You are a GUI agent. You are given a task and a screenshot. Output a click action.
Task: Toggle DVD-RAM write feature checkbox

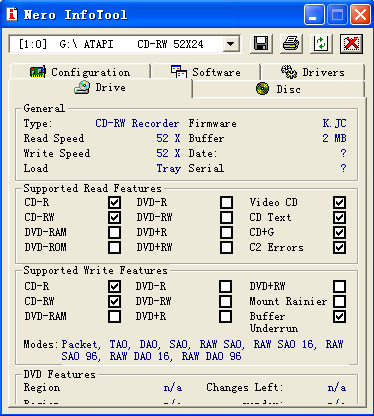(x=114, y=316)
